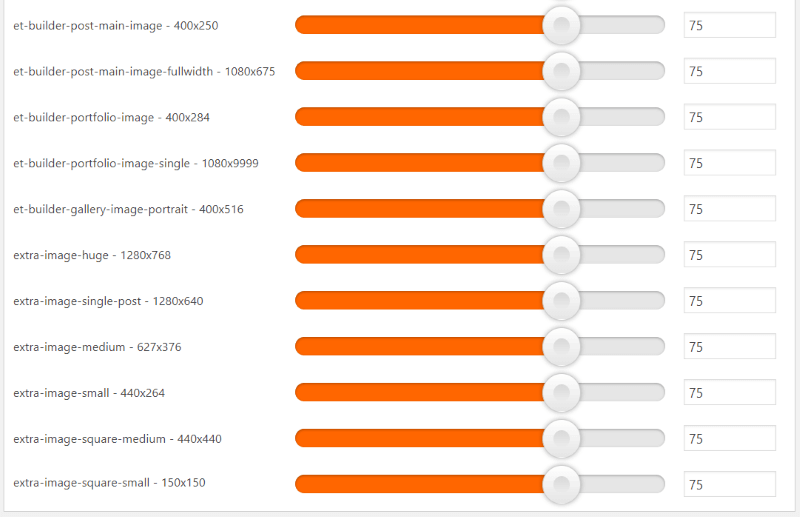800x517 pixels.
Task: Click the extra-image-medium slider handle
Action: point(561,347)
